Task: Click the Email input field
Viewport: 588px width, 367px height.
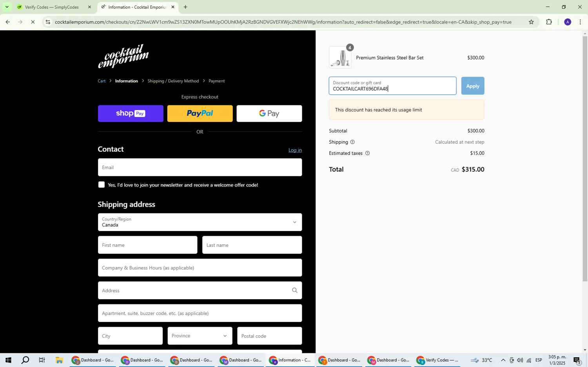Action: point(200,167)
